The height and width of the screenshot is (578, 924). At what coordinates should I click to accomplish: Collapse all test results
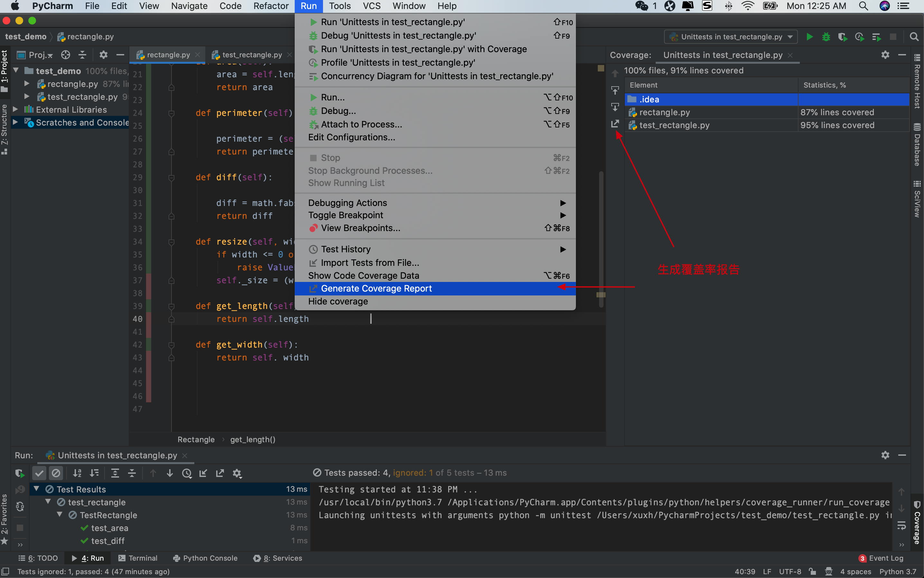pyautogui.click(x=132, y=473)
